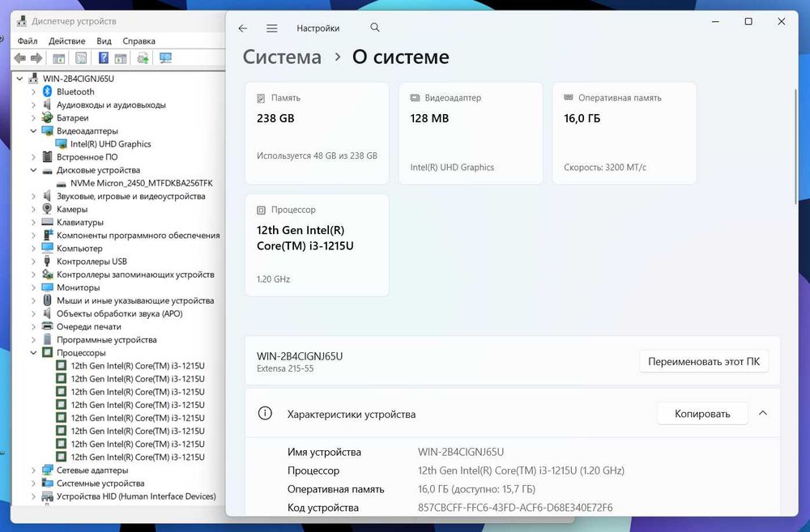Screen dimensions: 810x532
Task: Click the Клавиатуры keyboard icon
Action: click(x=48, y=222)
